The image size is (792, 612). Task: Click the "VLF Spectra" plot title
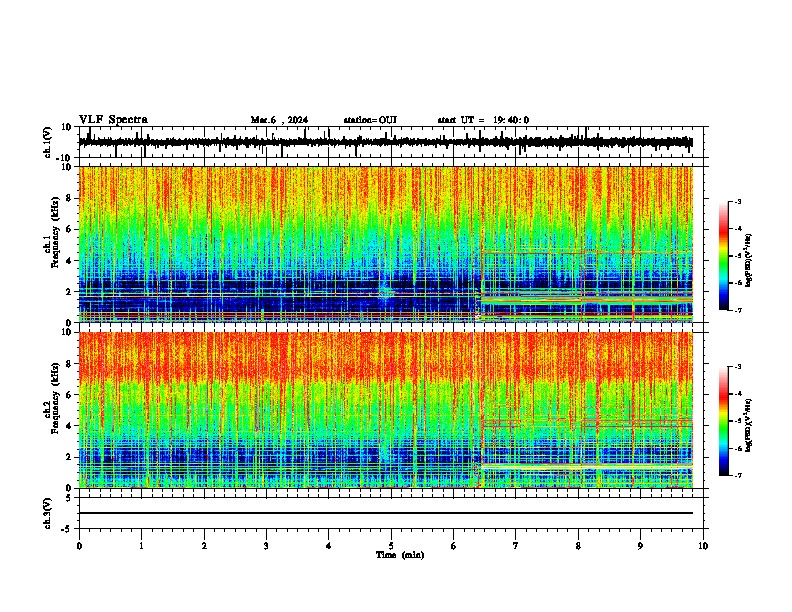point(113,120)
